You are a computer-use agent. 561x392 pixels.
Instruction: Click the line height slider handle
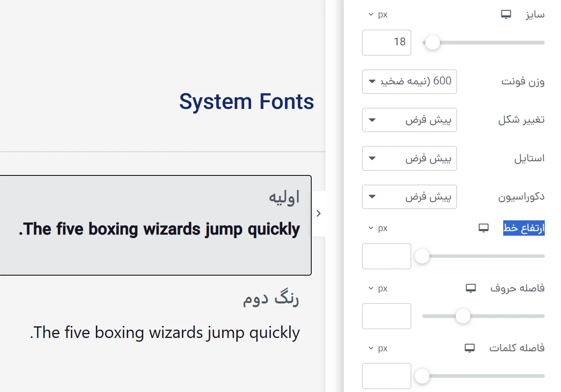(422, 256)
